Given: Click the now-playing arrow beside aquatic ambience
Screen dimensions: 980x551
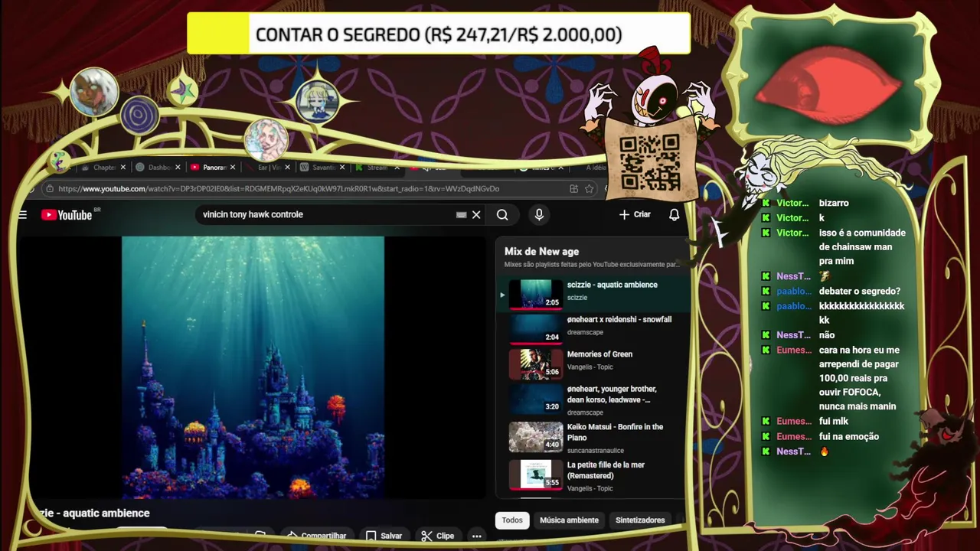Looking at the screenshot, I should [502, 295].
